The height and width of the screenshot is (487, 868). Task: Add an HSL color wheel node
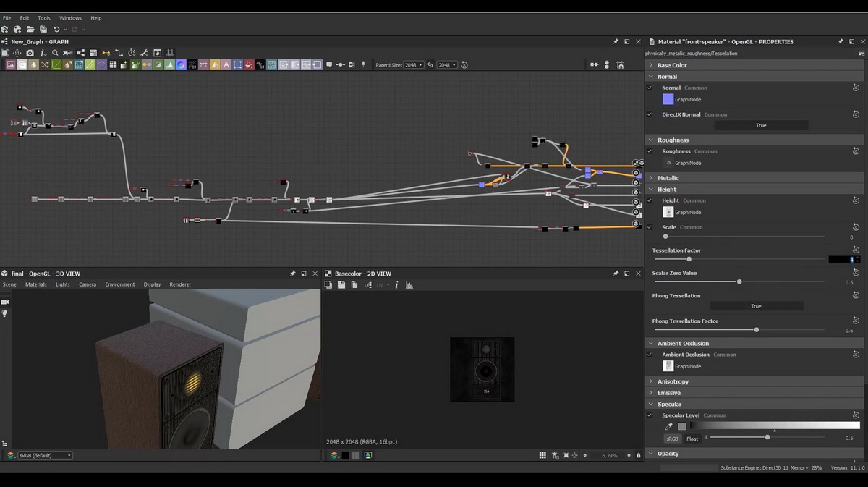[180, 64]
